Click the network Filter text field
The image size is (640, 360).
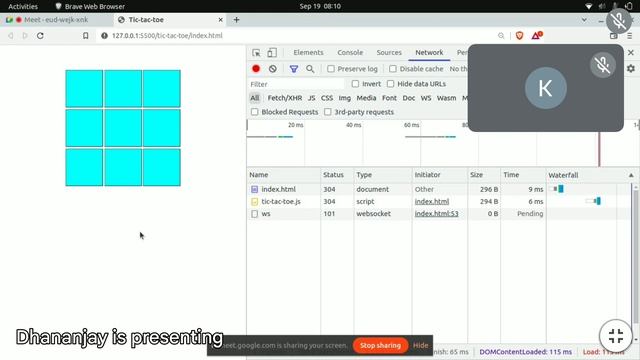coord(296,84)
